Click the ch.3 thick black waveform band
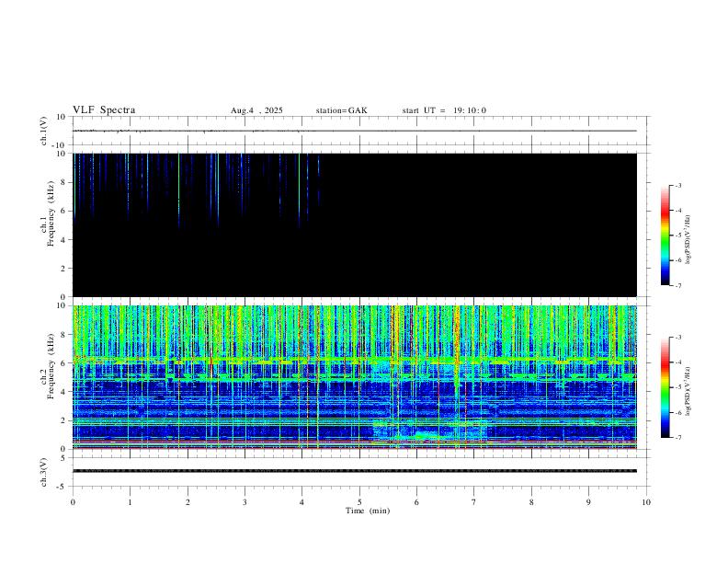728x563 pixels. coord(355,471)
